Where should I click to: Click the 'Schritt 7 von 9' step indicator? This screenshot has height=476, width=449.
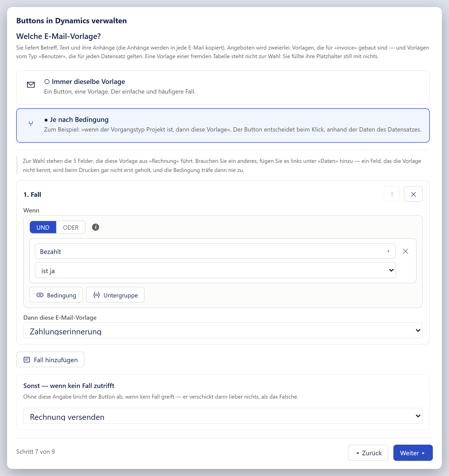coord(35,452)
